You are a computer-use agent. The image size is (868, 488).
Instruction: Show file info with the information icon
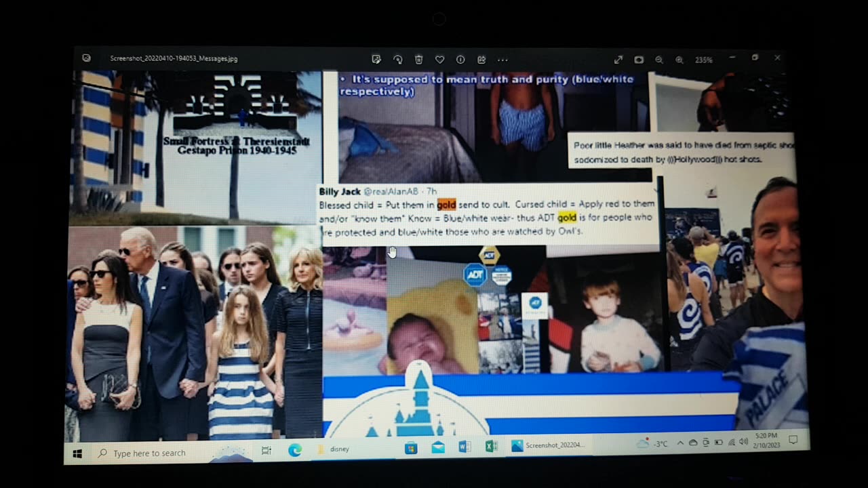[x=460, y=60]
